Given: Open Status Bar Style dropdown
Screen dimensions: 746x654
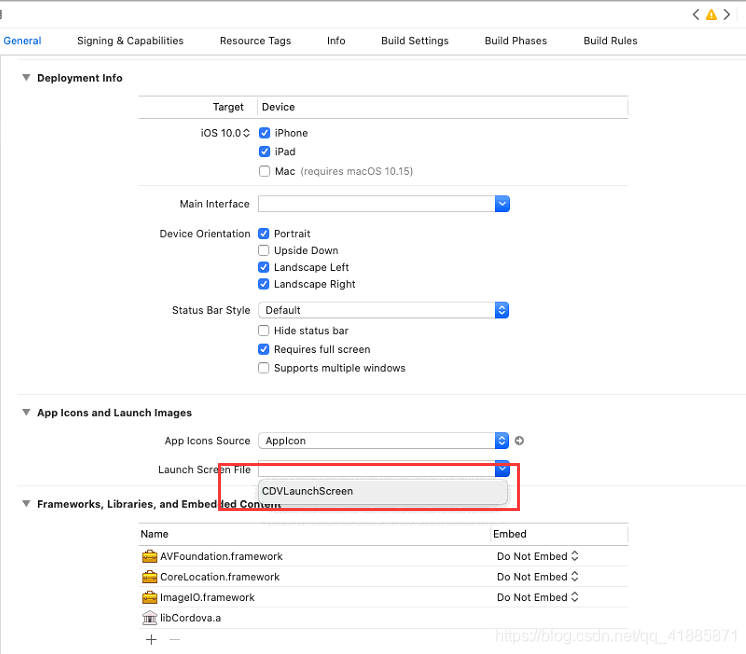Looking at the screenshot, I should coord(383,310).
